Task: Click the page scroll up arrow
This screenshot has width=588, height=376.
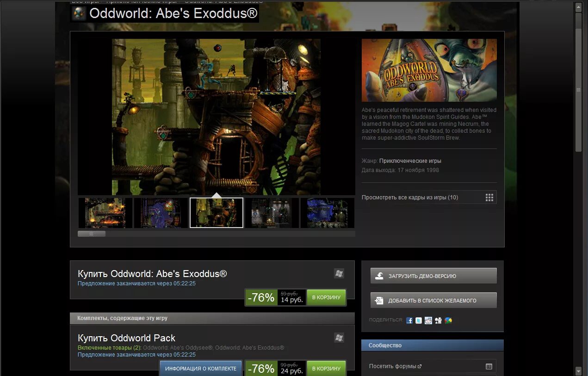Action: click(x=578, y=7)
